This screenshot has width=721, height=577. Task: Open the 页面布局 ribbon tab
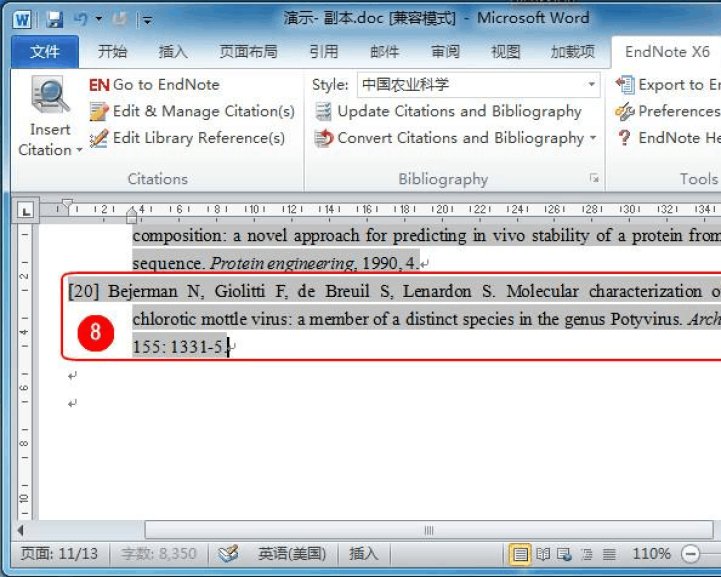tap(248, 51)
